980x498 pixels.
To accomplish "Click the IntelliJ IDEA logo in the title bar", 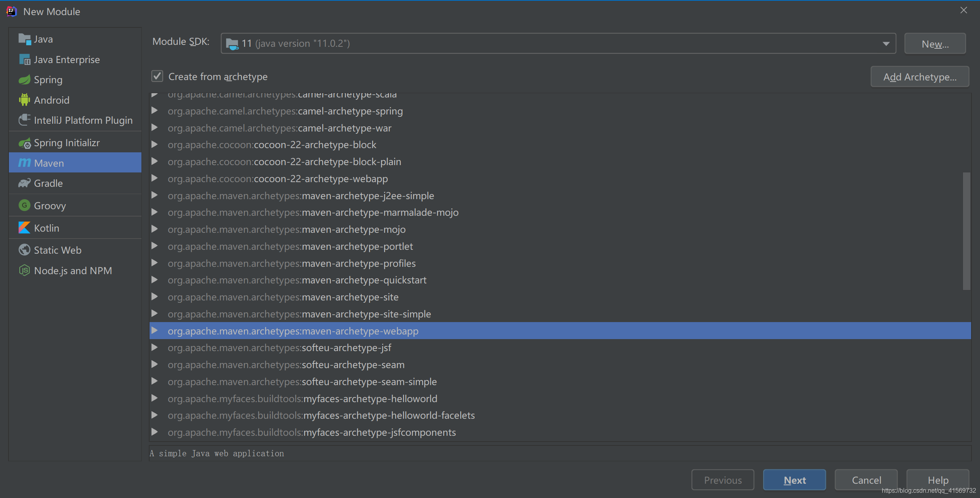I will pos(12,12).
